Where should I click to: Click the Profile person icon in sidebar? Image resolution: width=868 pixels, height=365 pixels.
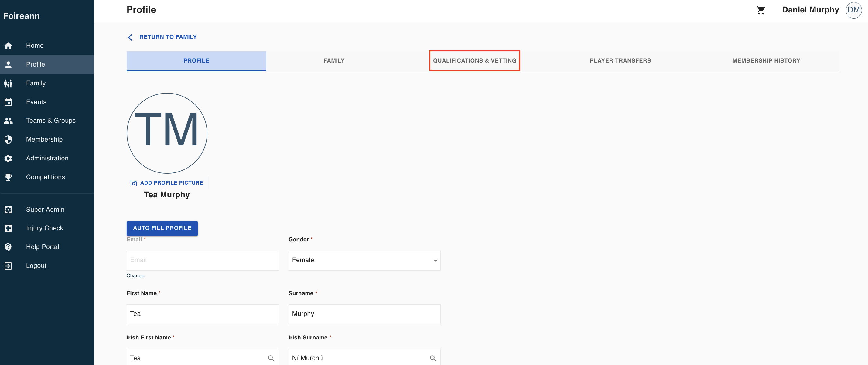click(x=9, y=64)
